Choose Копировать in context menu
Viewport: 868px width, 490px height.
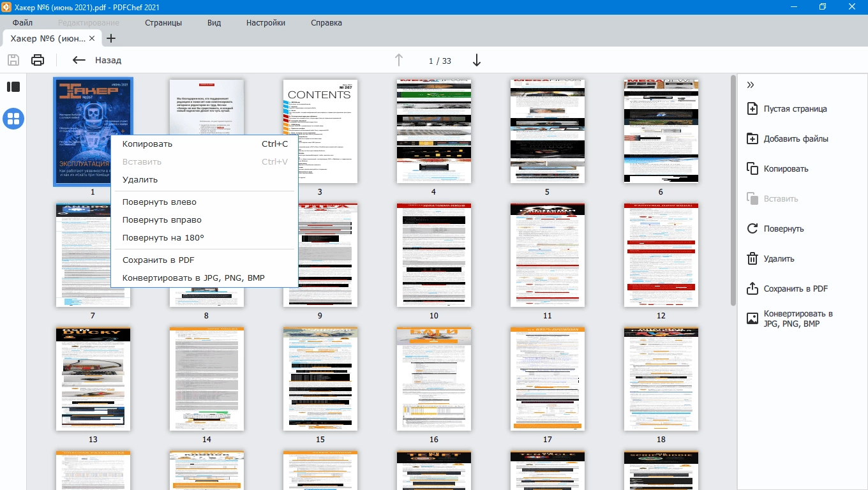pos(204,144)
